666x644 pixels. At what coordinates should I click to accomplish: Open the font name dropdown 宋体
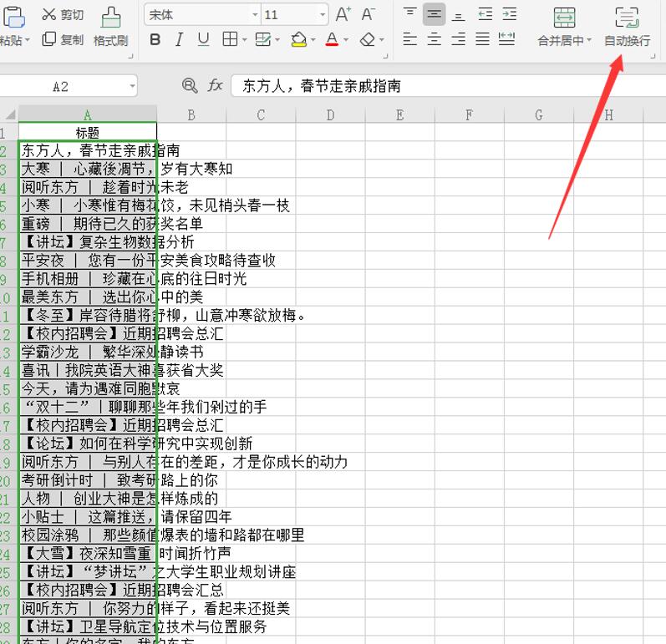point(255,15)
